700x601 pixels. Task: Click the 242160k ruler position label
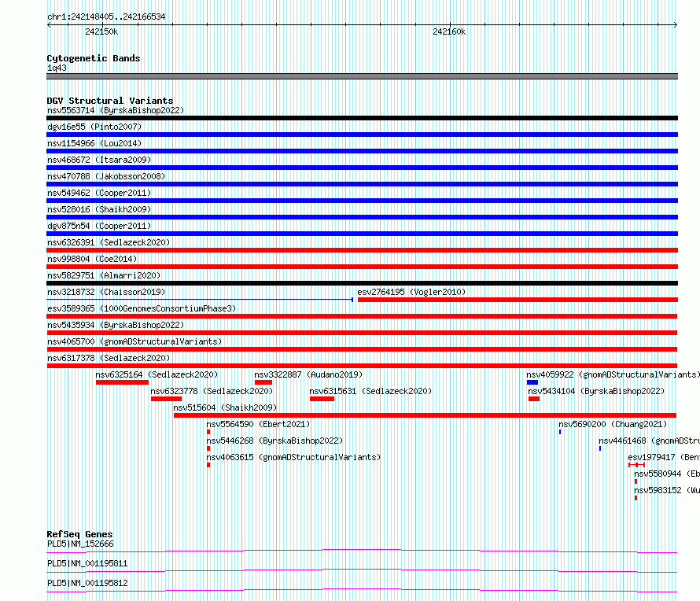449,31
